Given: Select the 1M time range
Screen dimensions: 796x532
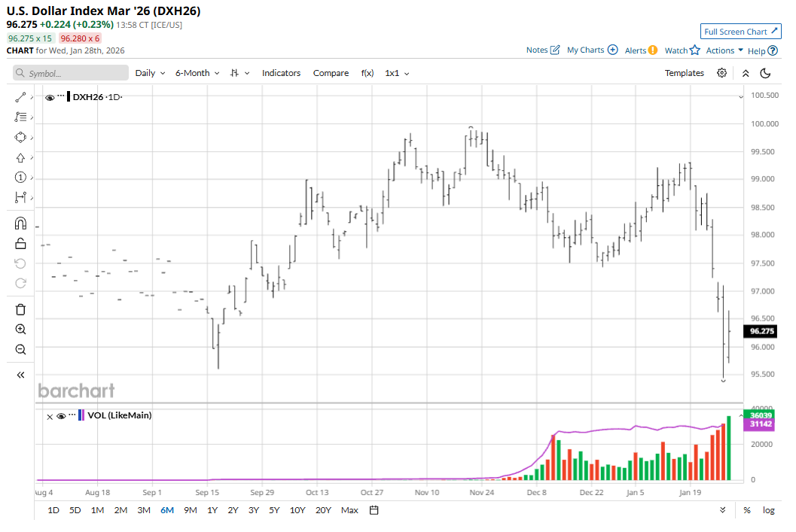Looking at the screenshot, I should pos(97,510).
